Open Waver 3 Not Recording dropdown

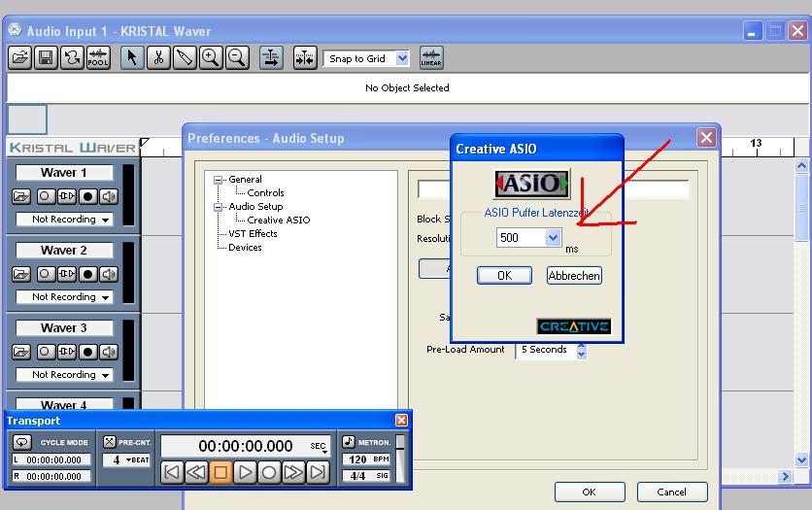coord(64,374)
